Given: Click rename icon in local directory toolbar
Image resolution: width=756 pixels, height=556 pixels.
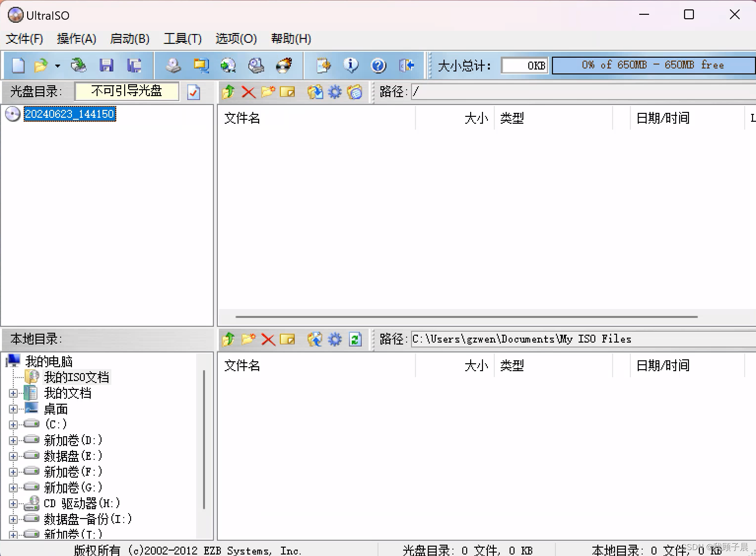Looking at the screenshot, I should pos(287,339).
